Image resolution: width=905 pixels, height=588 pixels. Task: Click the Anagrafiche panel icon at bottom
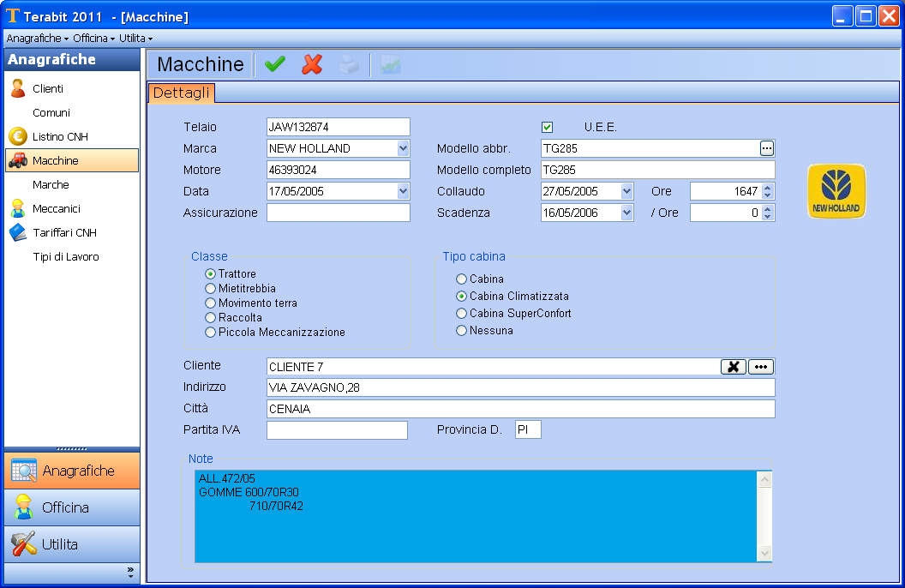(24, 471)
